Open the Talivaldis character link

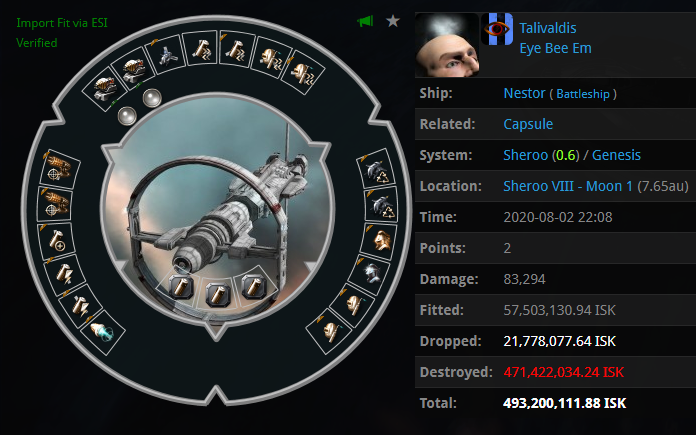click(x=548, y=28)
